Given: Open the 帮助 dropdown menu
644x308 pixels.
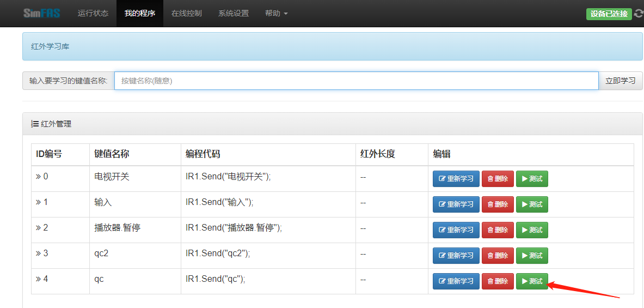Looking at the screenshot, I should (276, 13).
